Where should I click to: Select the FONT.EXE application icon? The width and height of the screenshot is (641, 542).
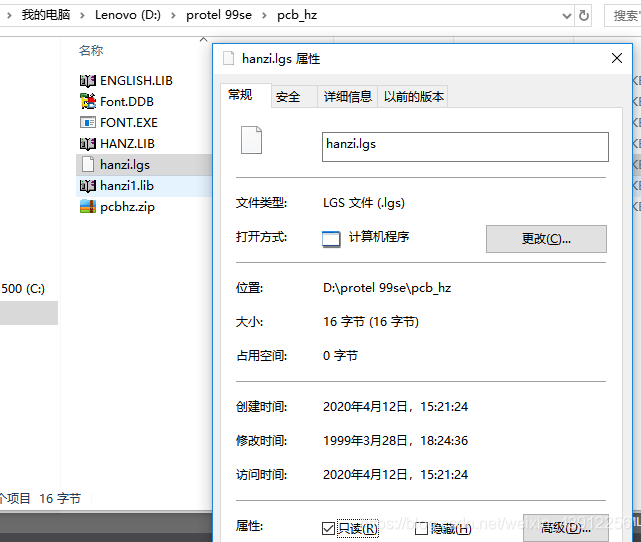(87, 123)
